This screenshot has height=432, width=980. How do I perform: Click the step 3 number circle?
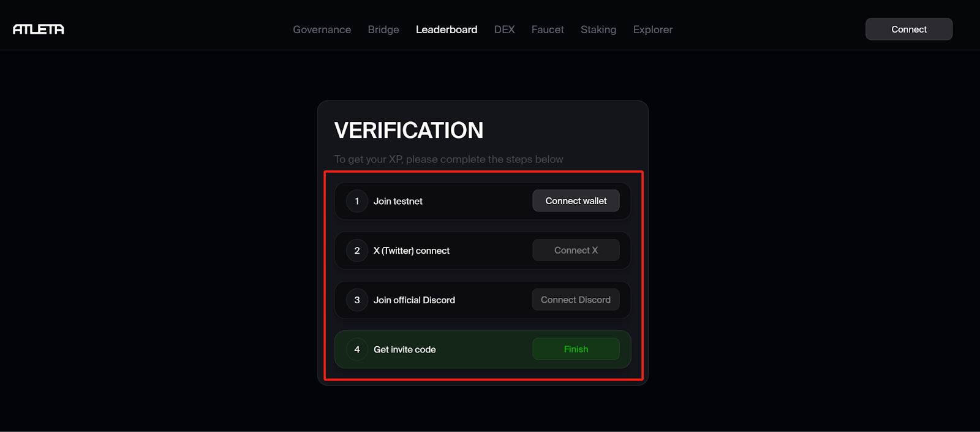(357, 300)
